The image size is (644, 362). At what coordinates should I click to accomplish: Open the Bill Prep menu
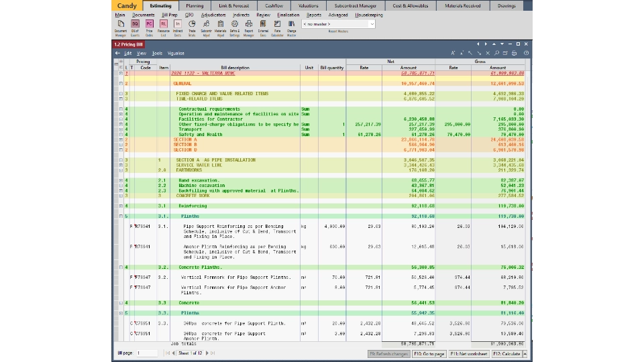(x=170, y=15)
